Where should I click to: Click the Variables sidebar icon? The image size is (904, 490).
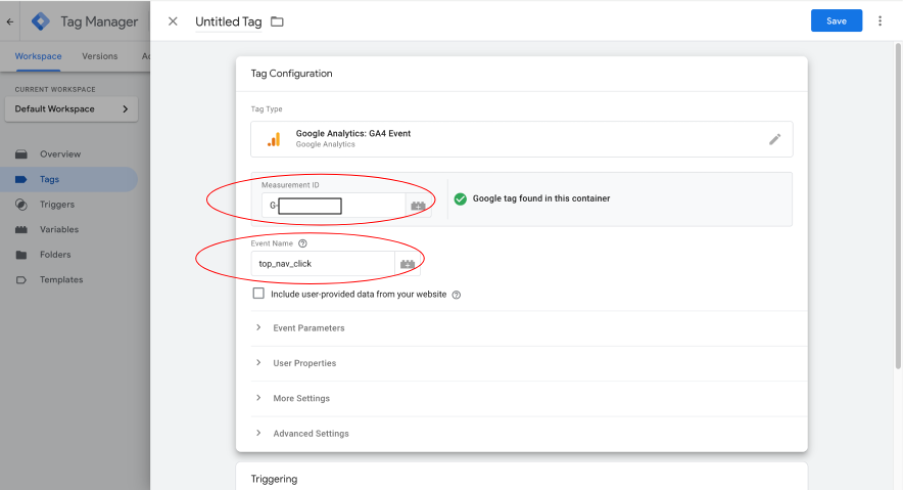tap(21, 229)
